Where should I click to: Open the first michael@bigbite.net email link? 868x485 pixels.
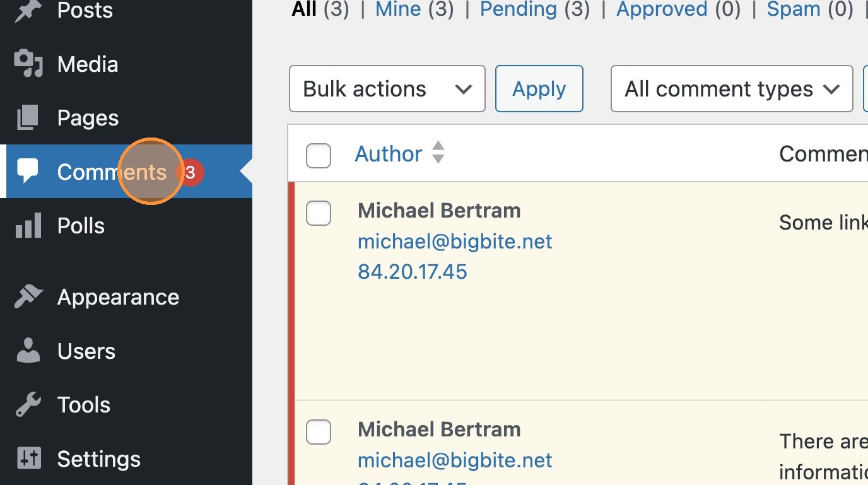(455, 242)
